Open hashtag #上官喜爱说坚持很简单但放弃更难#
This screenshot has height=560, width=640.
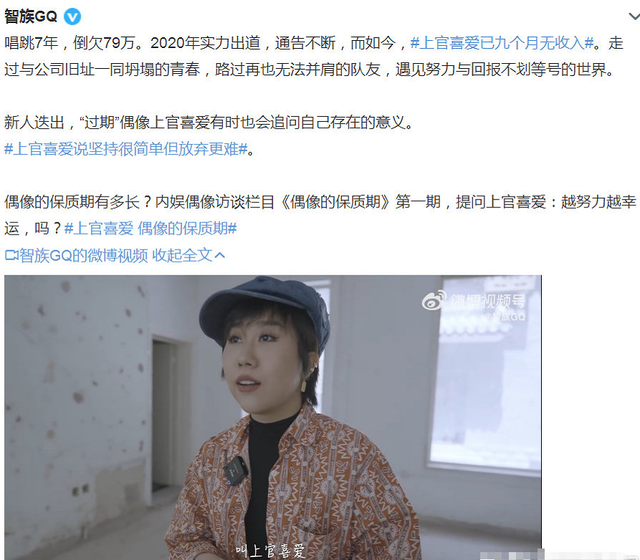tap(126, 149)
